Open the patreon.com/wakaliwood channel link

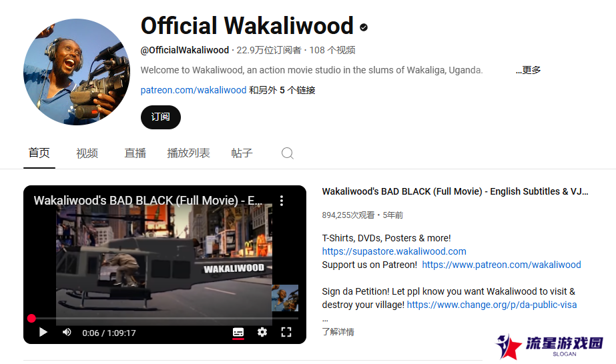[x=194, y=90]
